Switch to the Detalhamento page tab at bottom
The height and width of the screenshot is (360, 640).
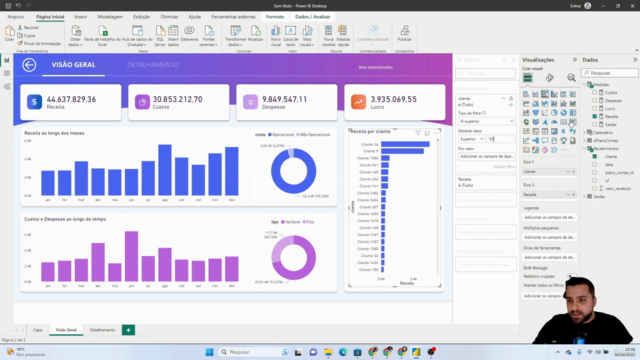pos(102,330)
